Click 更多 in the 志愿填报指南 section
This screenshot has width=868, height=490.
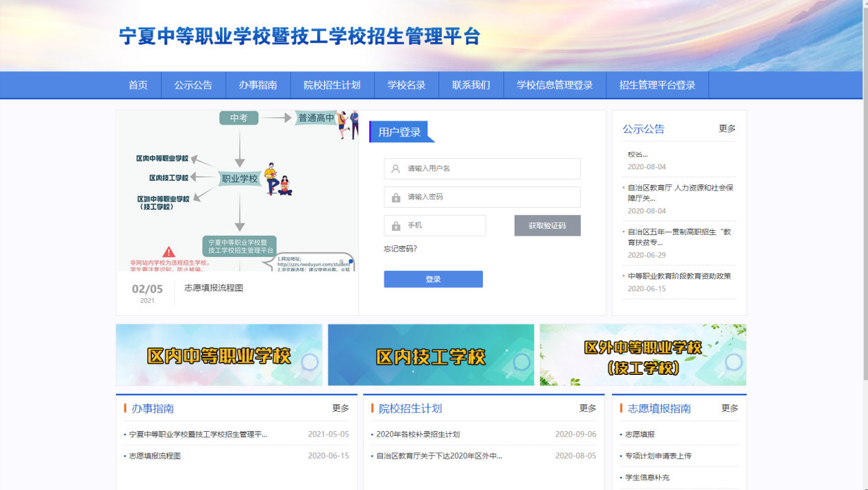(x=730, y=408)
